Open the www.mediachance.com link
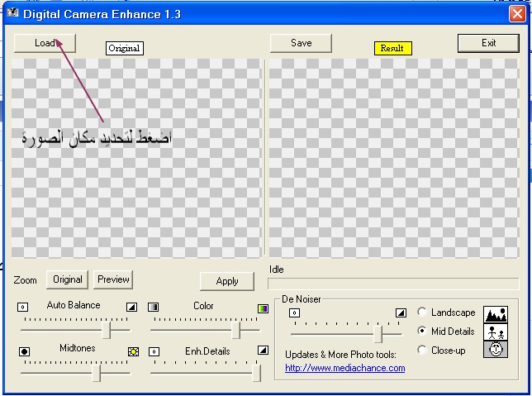 tap(344, 368)
